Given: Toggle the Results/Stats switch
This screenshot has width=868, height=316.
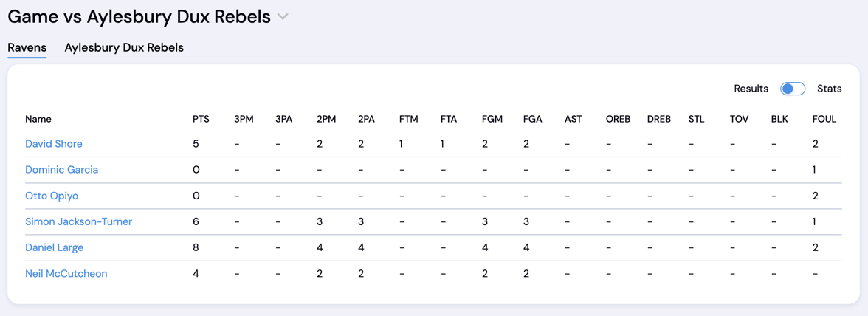Looking at the screenshot, I should point(793,89).
